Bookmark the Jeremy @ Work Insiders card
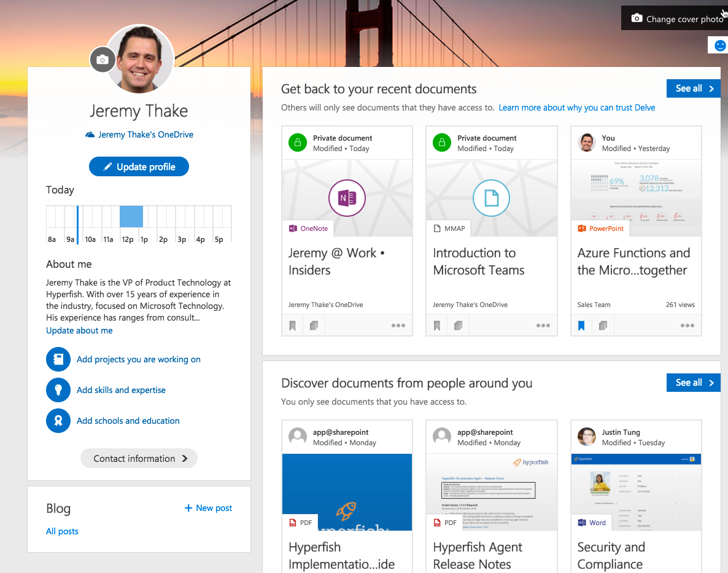Screen dimensions: 728x573 [293, 325]
